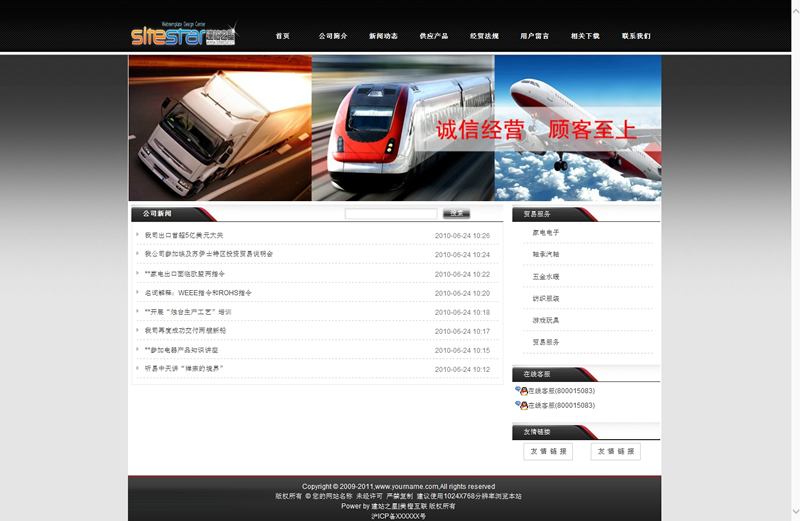This screenshot has height=521, width=800.
Task: Open the 新闻动态 navigation item
Action: pos(383,36)
